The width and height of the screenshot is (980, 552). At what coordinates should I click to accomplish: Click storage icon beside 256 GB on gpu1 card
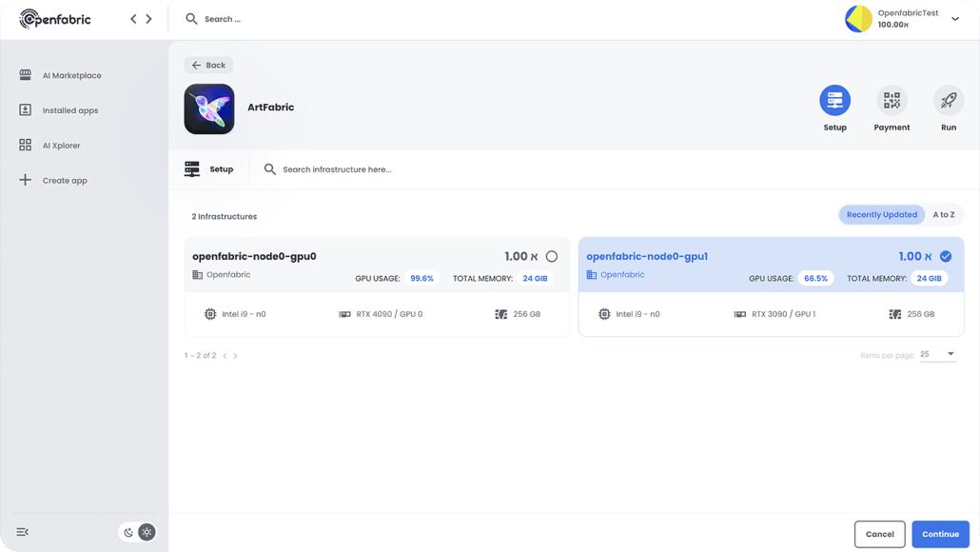click(895, 314)
